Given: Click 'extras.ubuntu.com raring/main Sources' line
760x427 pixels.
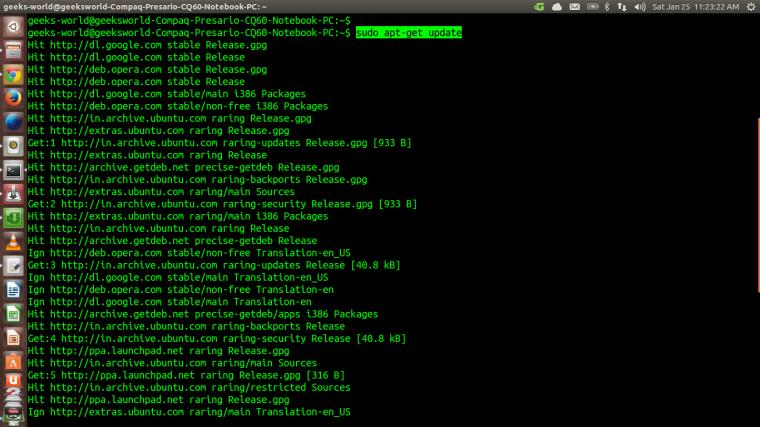Looking at the screenshot, I should [161, 191].
